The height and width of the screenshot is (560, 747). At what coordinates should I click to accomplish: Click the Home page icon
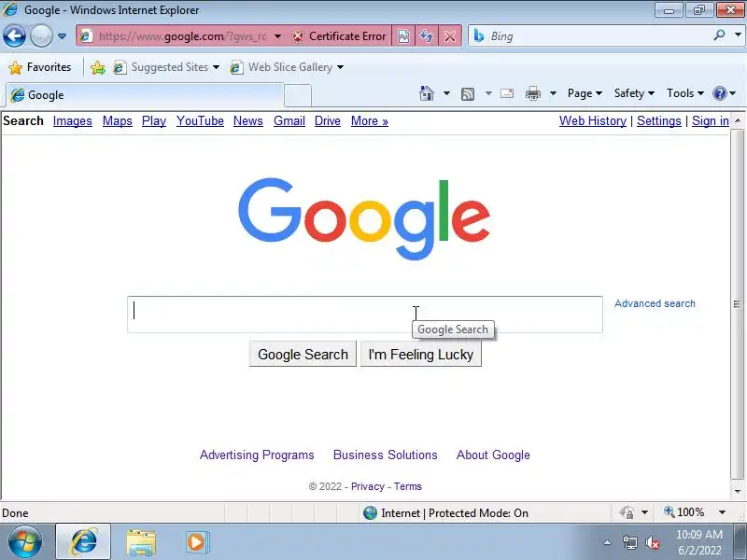(x=427, y=93)
